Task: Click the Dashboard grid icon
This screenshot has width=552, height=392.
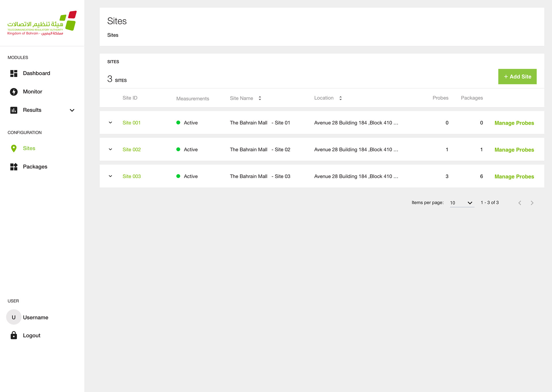Action: point(14,74)
